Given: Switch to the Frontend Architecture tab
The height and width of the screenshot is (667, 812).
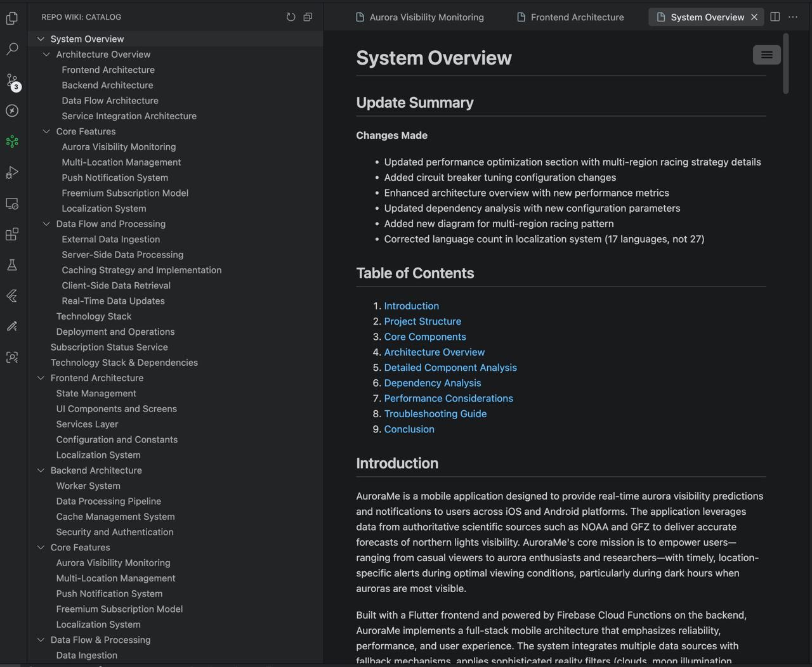Looking at the screenshot, I should (570, 17).
